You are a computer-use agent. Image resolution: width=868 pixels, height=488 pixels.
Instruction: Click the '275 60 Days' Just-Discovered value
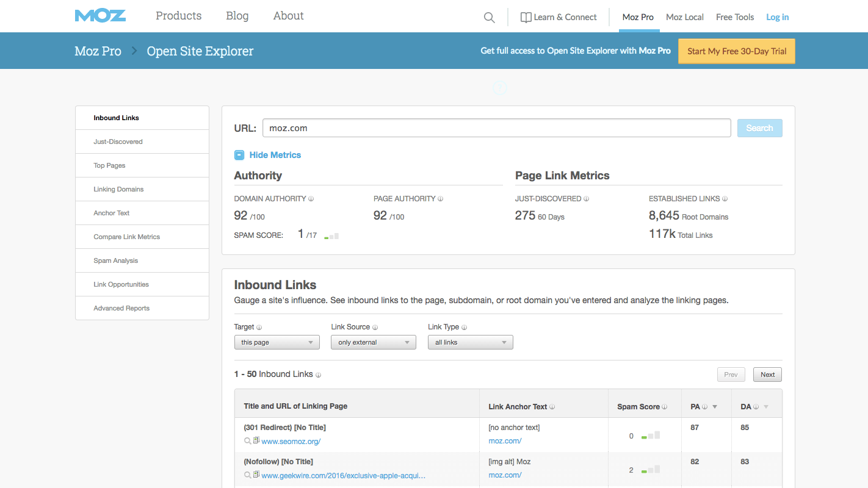point(540,216)
